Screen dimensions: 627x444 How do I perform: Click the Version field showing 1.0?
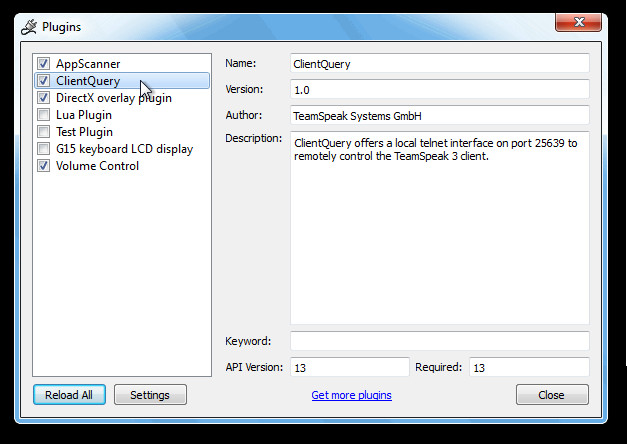[439, 90]
